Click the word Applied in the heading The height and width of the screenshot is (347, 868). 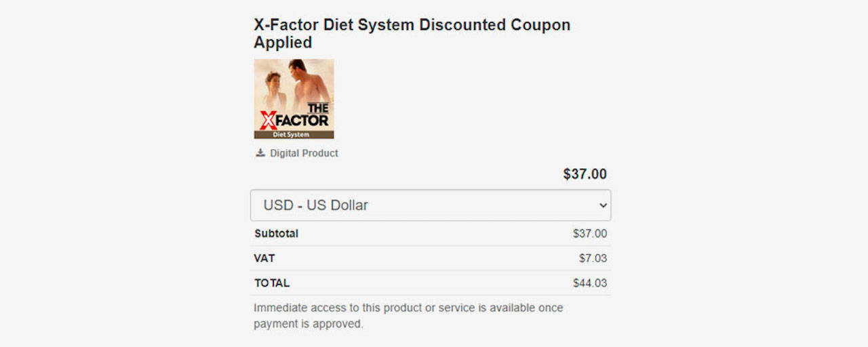pos(283,43)
